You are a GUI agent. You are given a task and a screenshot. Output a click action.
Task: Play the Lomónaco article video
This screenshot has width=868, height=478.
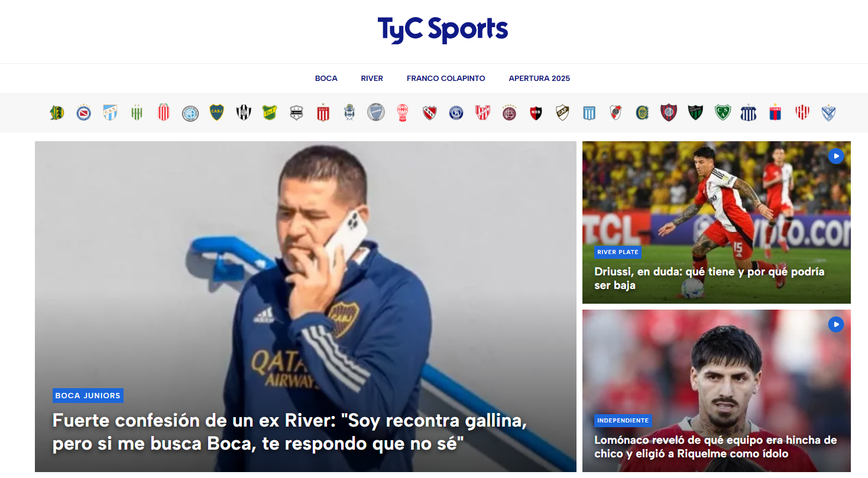pyautogui.click(x=835, y=324)
